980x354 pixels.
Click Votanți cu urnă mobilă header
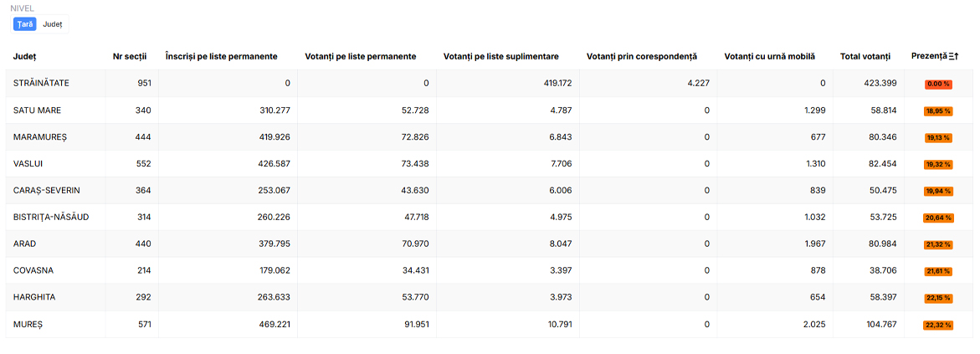[x=770, y=56]
